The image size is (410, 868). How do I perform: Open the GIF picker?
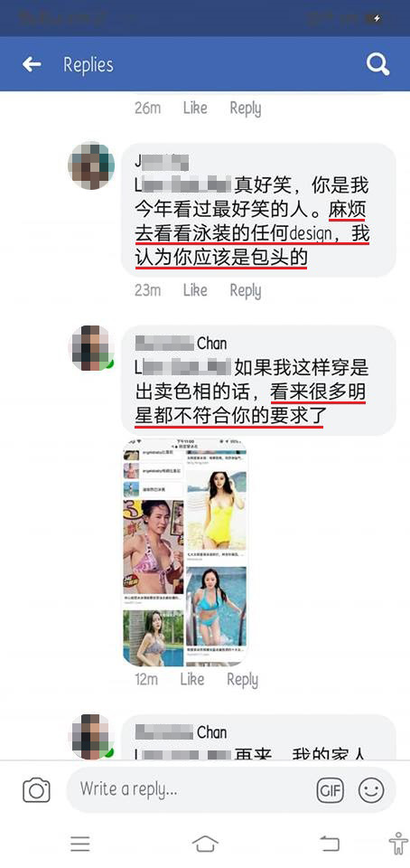331,790
